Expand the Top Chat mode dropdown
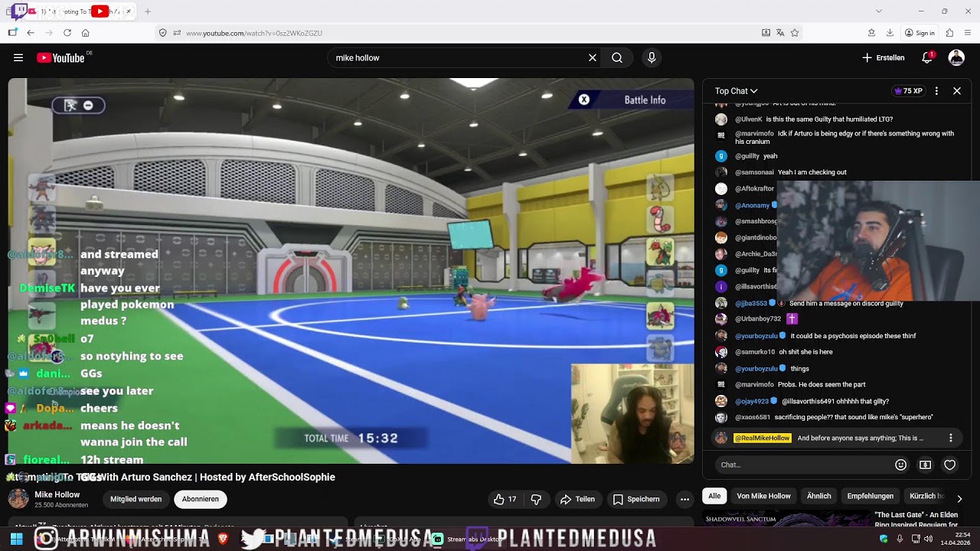Viewport: 980px width, 551px height. click(x=737, y=91)
